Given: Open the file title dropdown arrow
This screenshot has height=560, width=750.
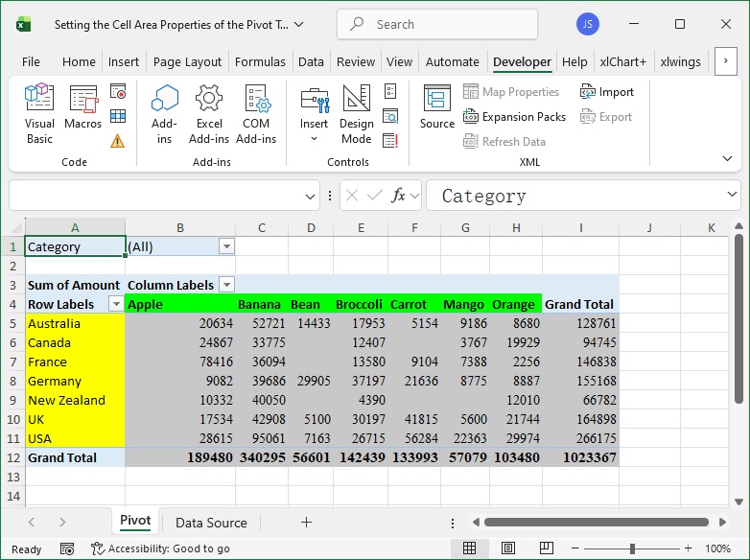Looking at the screenshot, I should [x=299, y=24].
